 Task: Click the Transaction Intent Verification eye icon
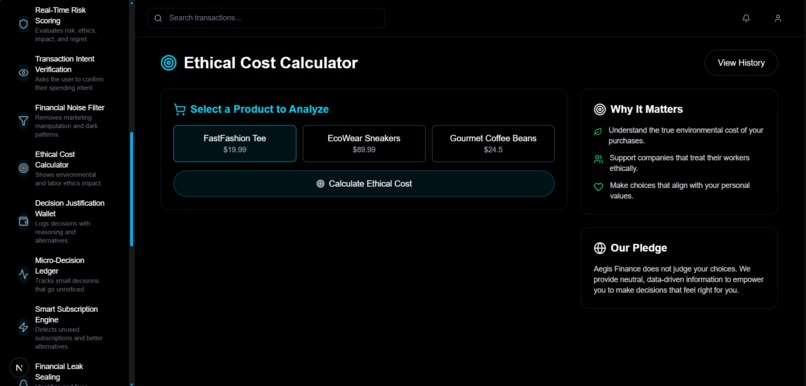tap(24, 73)
